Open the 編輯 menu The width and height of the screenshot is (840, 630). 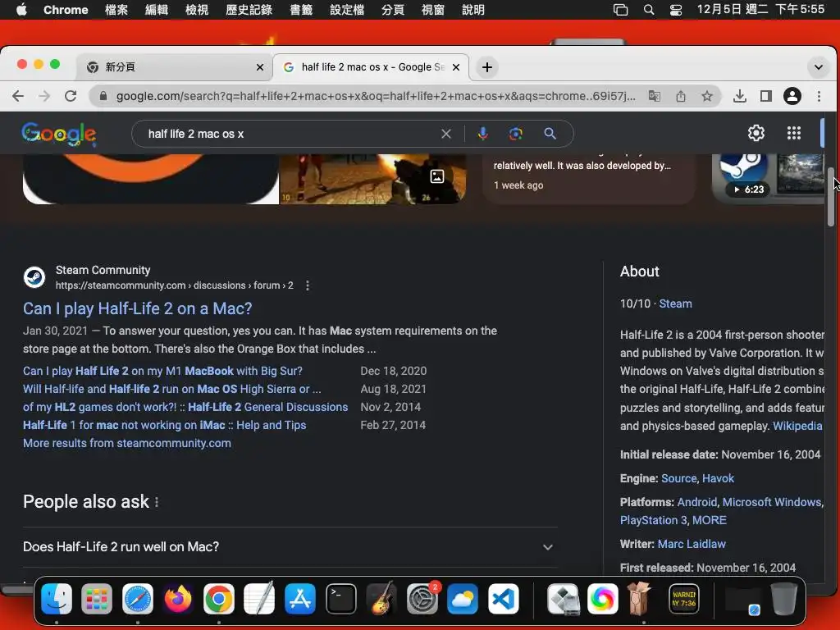click(157, 10)
